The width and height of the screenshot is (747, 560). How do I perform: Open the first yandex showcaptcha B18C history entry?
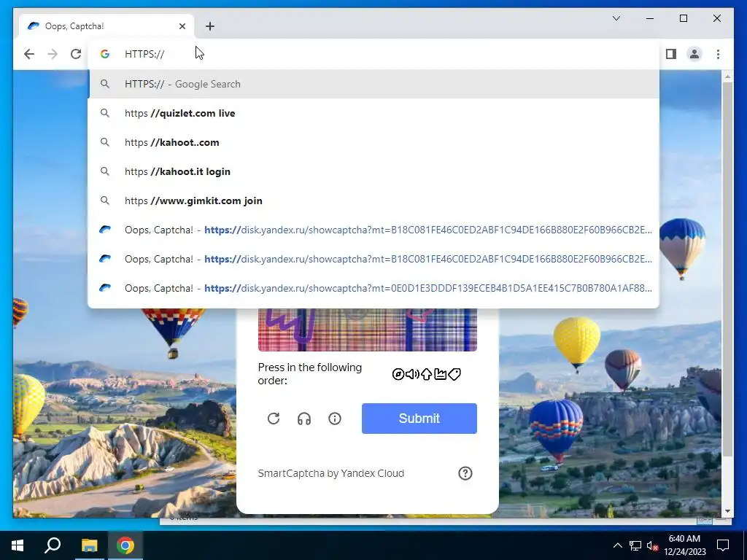374,230
